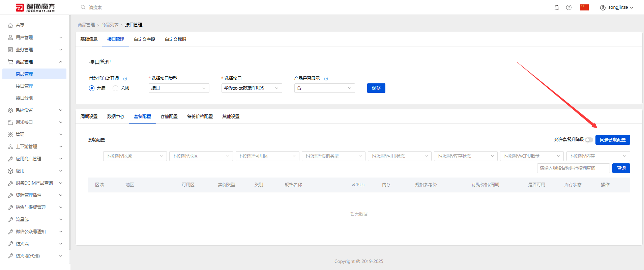
Task: Switch to the 存储配置 tab
Action: pos(169,116)
